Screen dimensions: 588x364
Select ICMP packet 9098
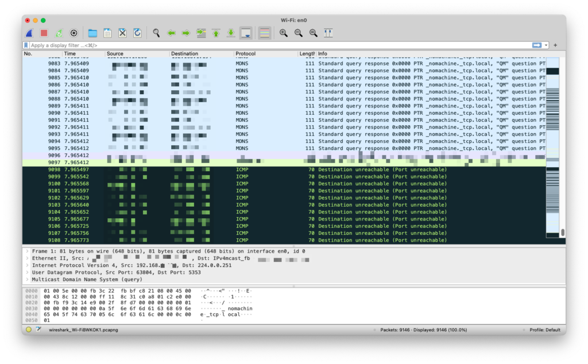click(x=284, y=170)
